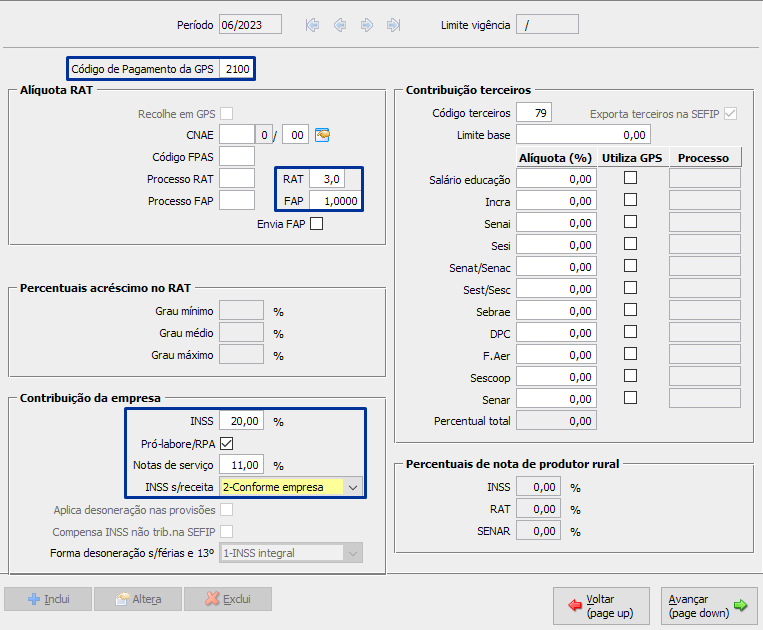The width and height of the screenshot is (763, 630).
Task: Uncheck Pró-labore/RPA checkbox
Action: point(226,443)
